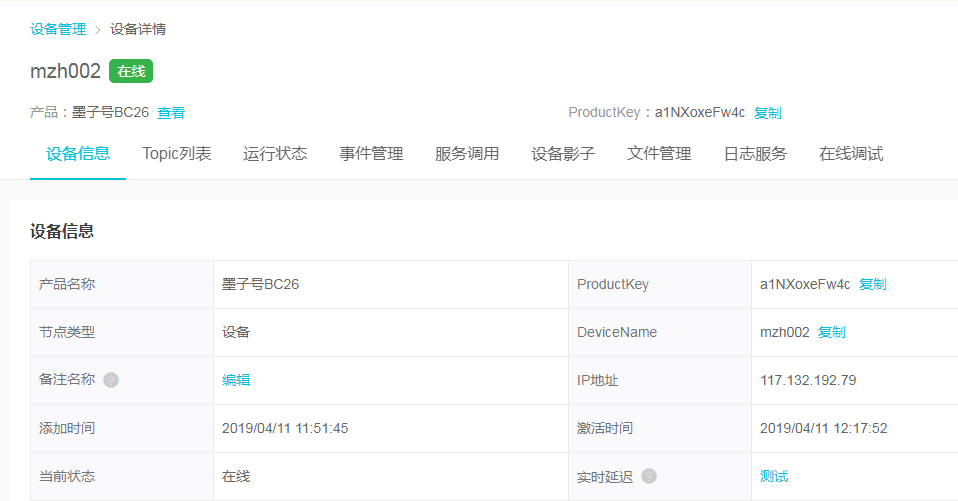The width and height of the screenshot is (958, 501).
Task: Edit the 备注名称 remark name
Action: pyautogui.click(x=236, y=380)
